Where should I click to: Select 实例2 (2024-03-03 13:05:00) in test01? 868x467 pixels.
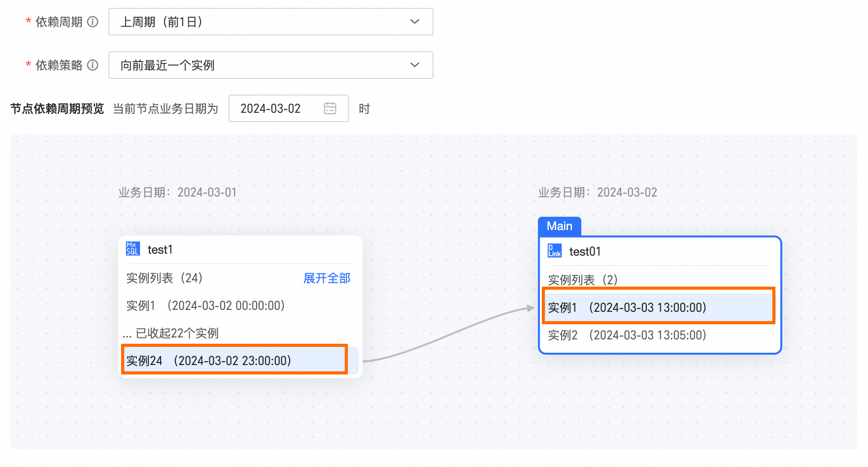(x=627, y=335)
